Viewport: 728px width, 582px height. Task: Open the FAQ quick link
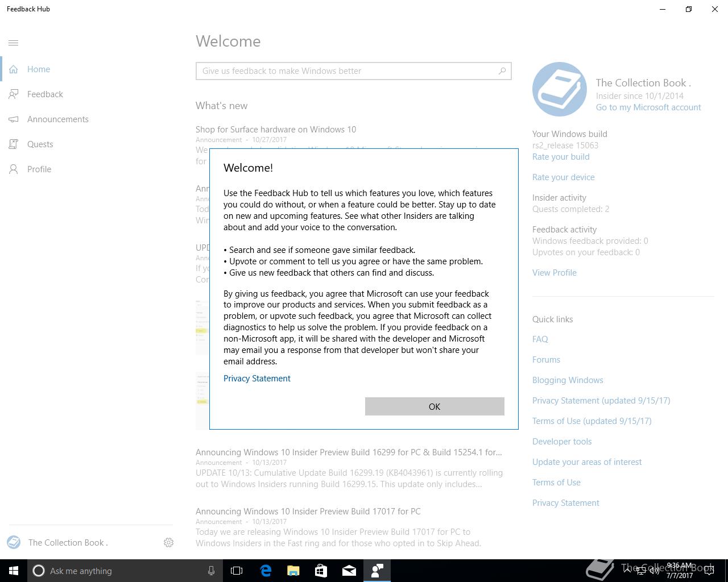tap(540, 339)
